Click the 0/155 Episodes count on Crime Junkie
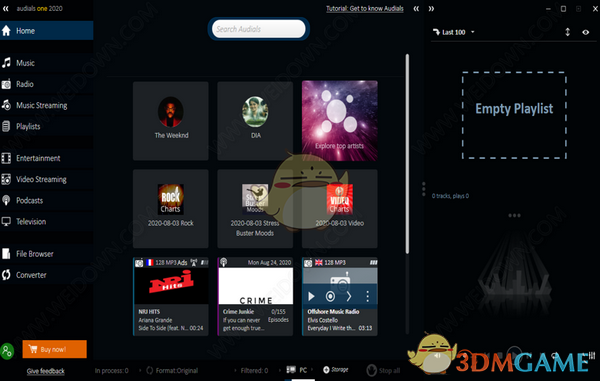The height and width of the screenshot is (381, 600). click(278, 316)
